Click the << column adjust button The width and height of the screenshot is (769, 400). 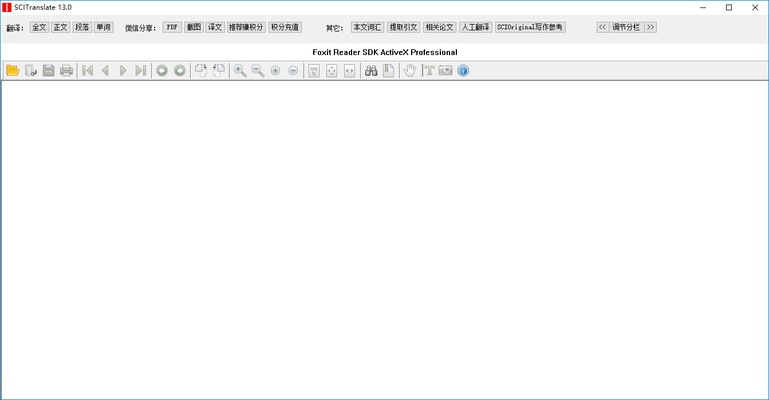[x=602, y=27]
